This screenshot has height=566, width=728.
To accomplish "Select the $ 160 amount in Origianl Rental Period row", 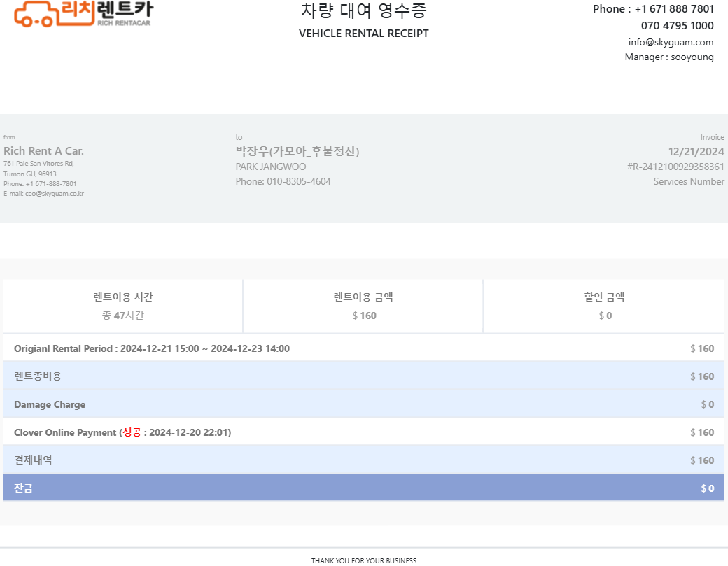I will (702, 348).
